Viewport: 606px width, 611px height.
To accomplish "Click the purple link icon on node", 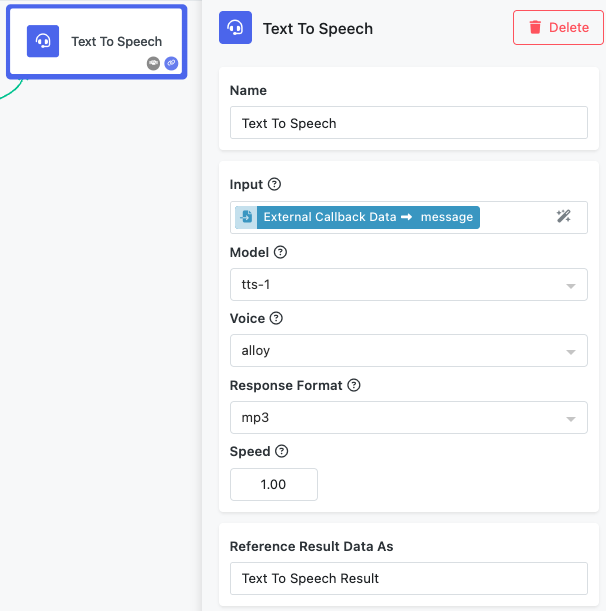I will coord(171,63).
